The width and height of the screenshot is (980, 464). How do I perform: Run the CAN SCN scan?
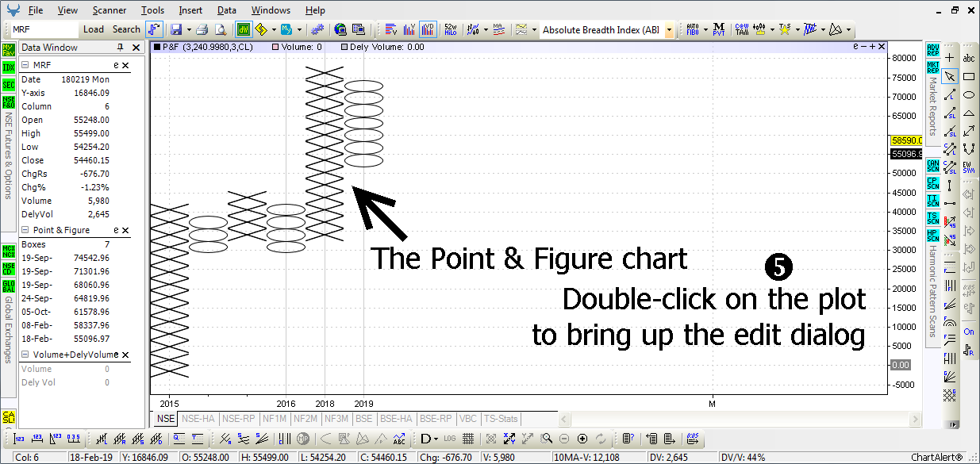tap(933, 166)
